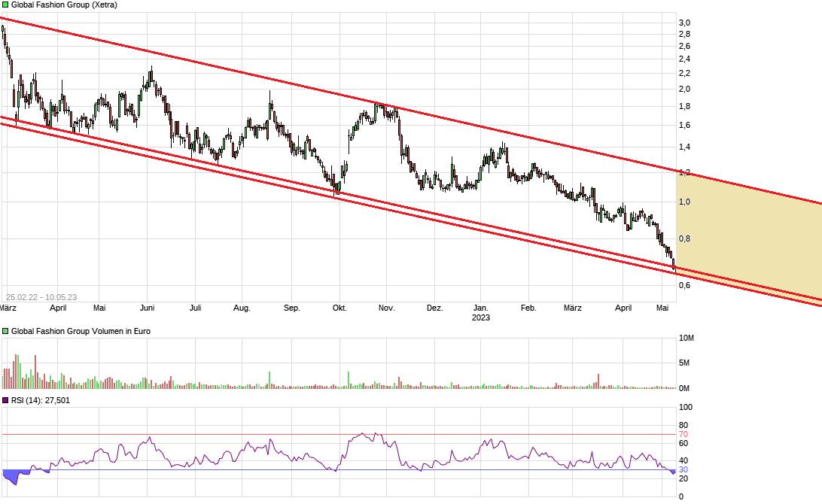Click the 'Juli' month label

(196, 308)
